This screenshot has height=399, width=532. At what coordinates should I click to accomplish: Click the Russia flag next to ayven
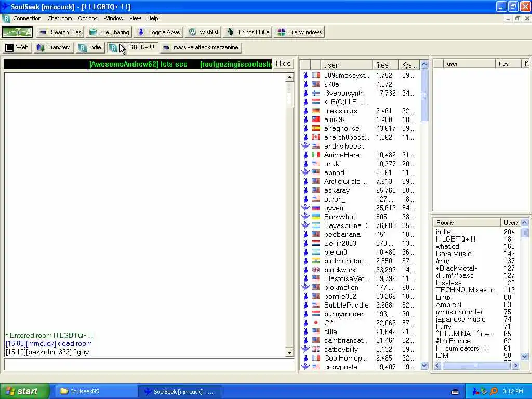316,208
